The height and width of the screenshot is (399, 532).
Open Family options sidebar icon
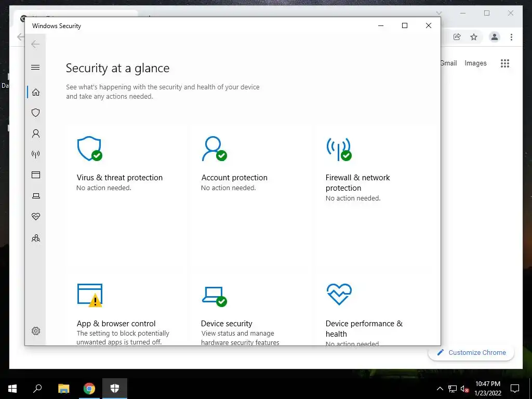pyautogui.click(x=36, y=238)
